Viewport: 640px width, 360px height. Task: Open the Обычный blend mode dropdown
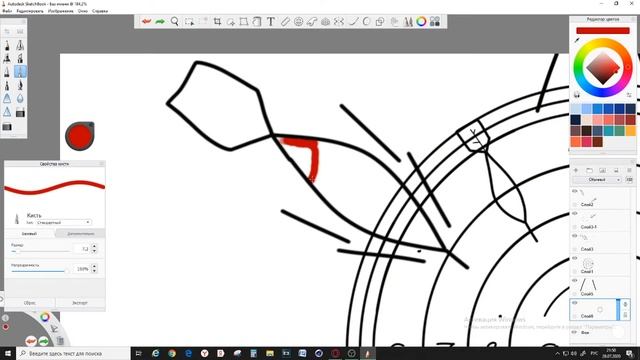tap(597, 180)
